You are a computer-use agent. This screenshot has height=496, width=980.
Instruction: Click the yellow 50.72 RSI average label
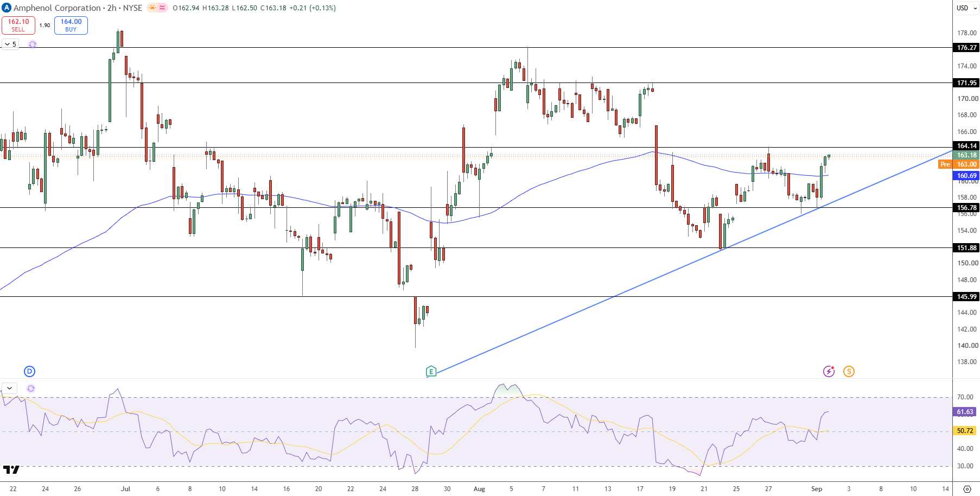pyautogui.click(x=965, y=431)
